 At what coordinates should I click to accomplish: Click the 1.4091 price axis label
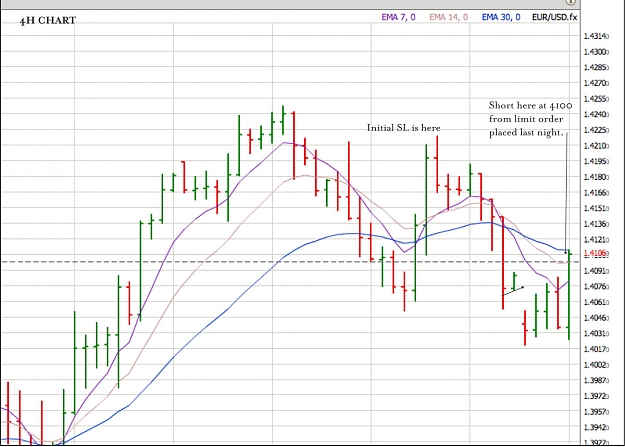pyautogui.click(x=596, y=271)
